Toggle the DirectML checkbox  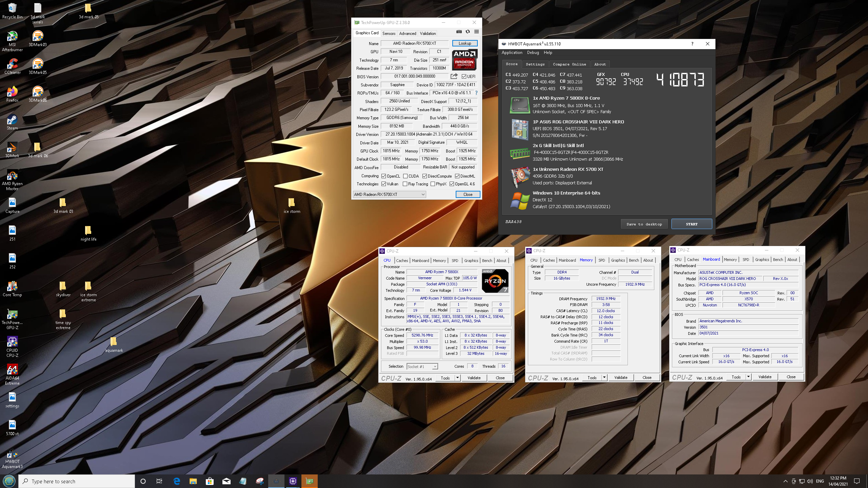457,176
